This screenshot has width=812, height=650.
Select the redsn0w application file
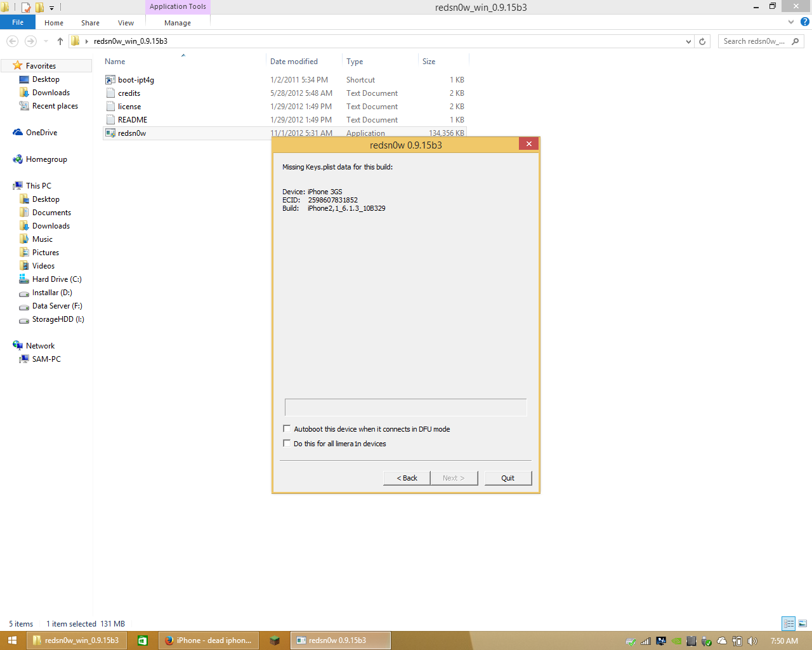click(132, 133)
